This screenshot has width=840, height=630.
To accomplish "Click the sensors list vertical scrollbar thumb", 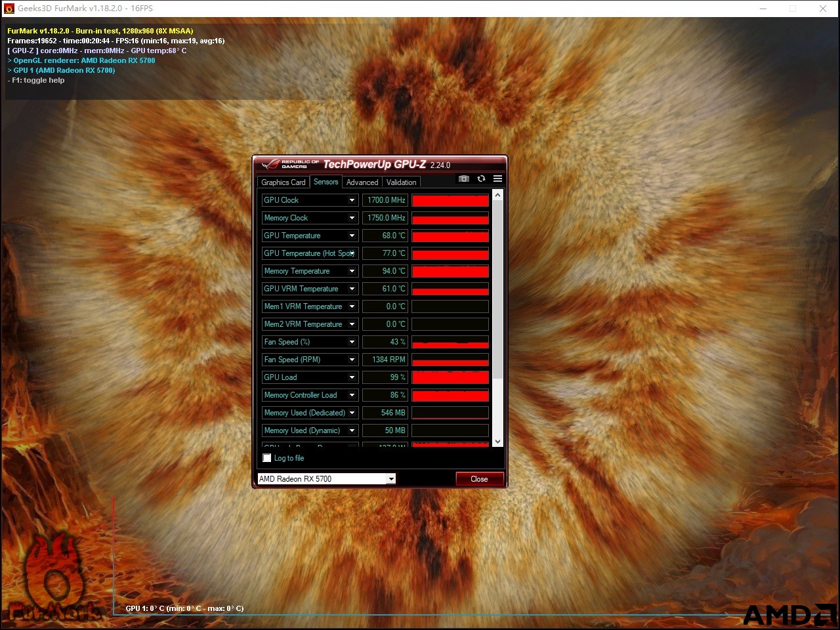I will 497,289.
